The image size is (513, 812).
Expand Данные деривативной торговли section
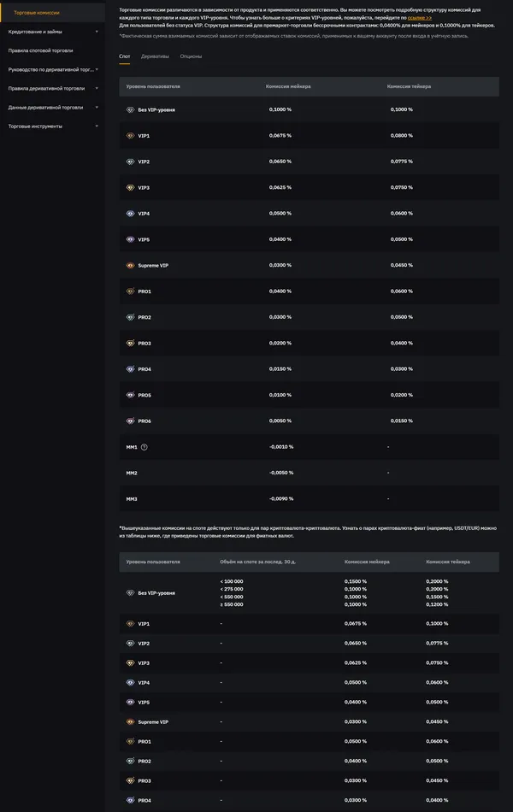[97, 108]
